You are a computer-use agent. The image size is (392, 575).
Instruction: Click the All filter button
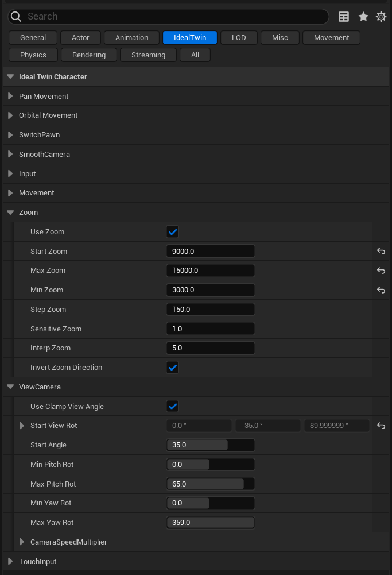[195, 55]
